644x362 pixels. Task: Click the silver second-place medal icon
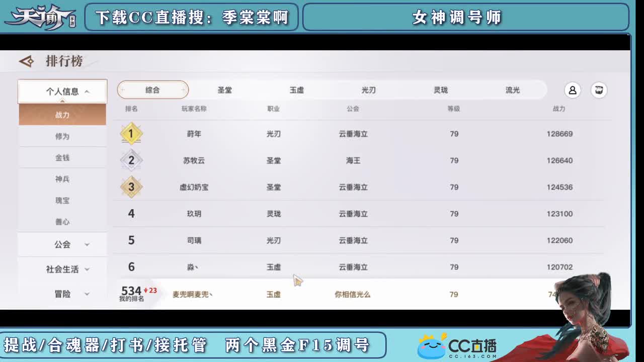pyautogui.click(x=131, y=160)
